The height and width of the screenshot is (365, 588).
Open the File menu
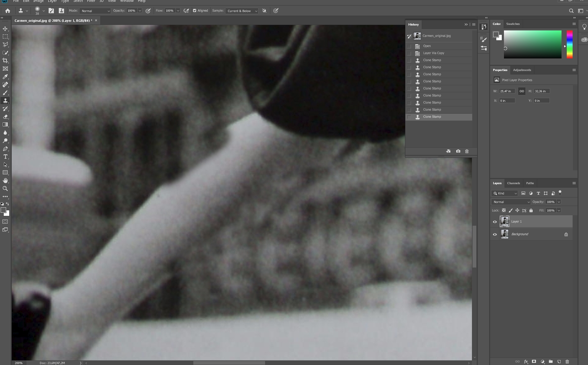16,1
